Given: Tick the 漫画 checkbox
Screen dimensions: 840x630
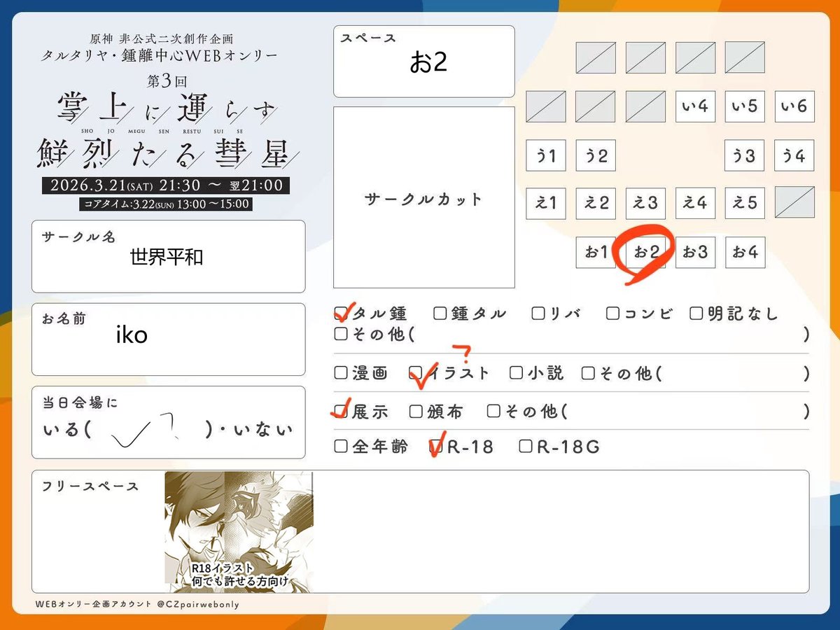Looking at the screenshot, I should click(x=341, y=372).
